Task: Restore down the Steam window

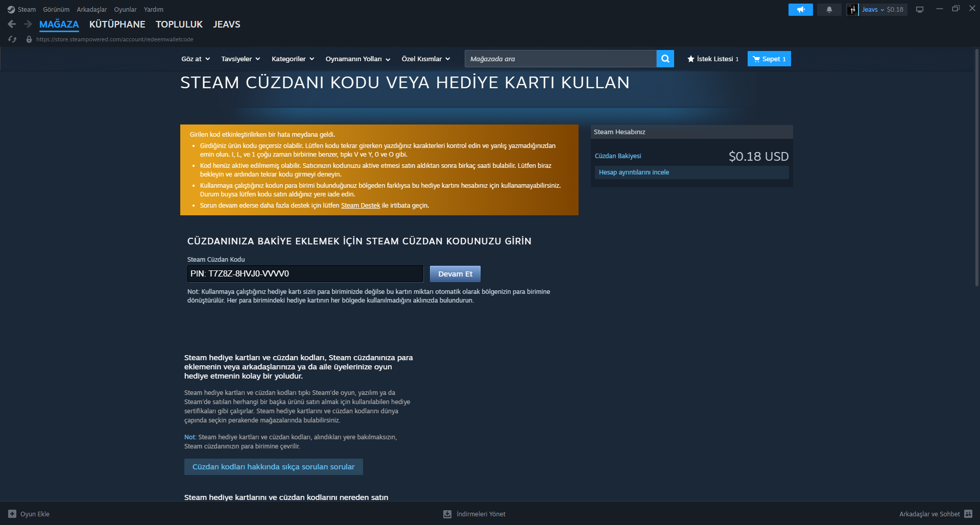Action: pos(956,9)
